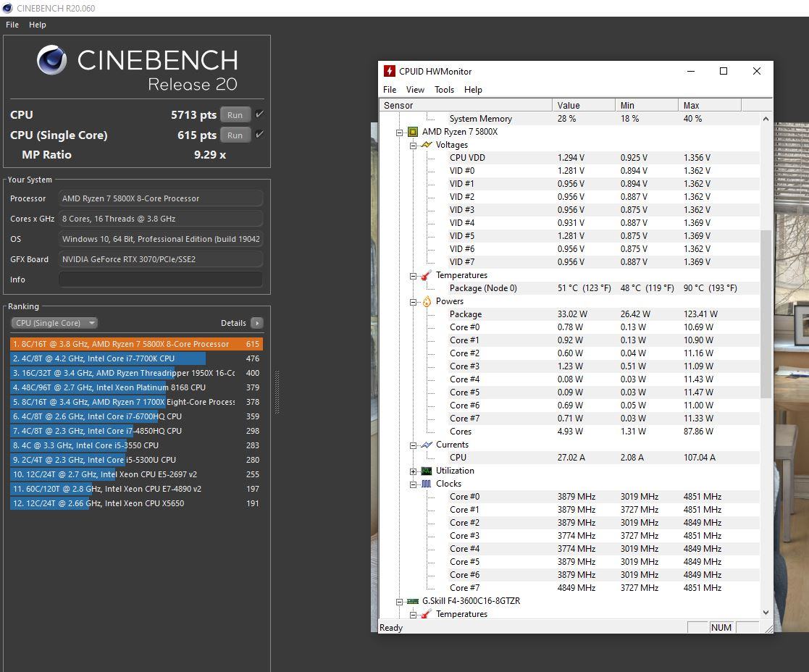
Task: Collapse the AMD Ryzen 7 5800X node
Action: point(399,133)
